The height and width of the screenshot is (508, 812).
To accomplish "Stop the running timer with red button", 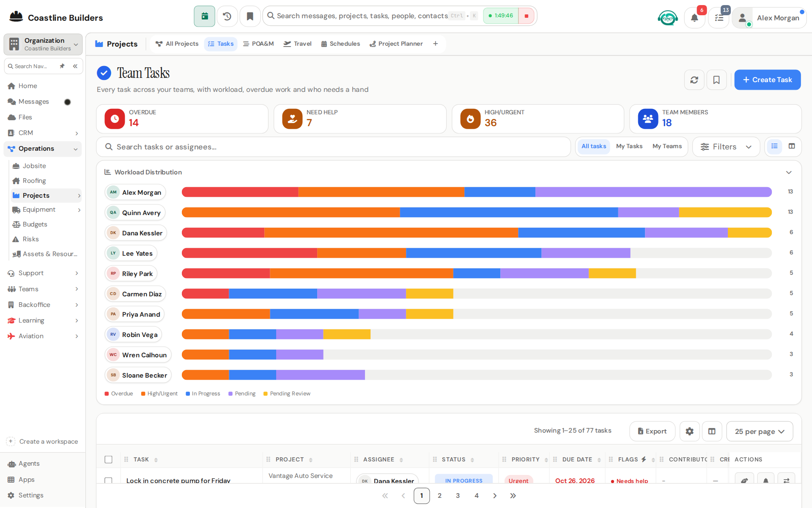I will (527, 16).
